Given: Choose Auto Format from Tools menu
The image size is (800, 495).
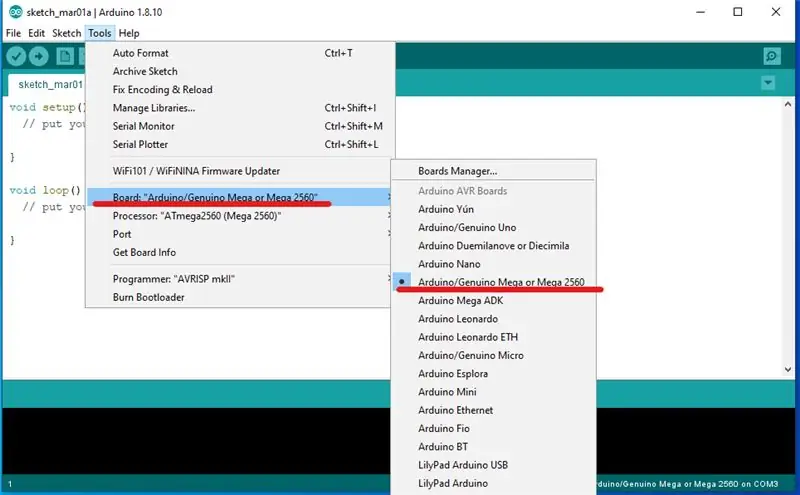Looking at the screenshot, I should [240, 53].
